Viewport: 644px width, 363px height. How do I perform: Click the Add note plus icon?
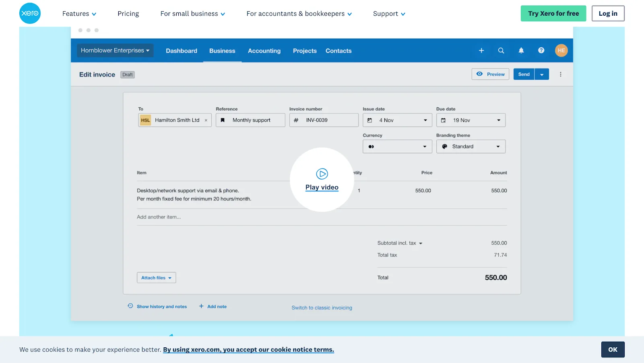[x=201, y=306]
